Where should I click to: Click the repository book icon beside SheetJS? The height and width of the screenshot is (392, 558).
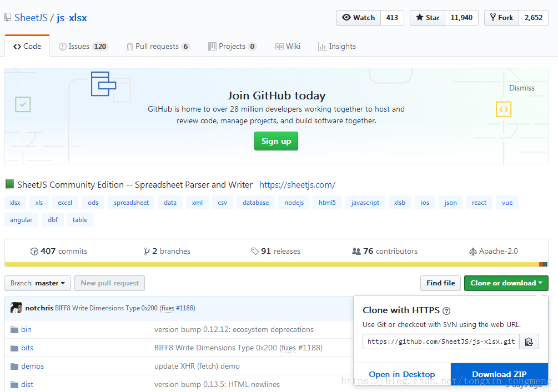8,17
